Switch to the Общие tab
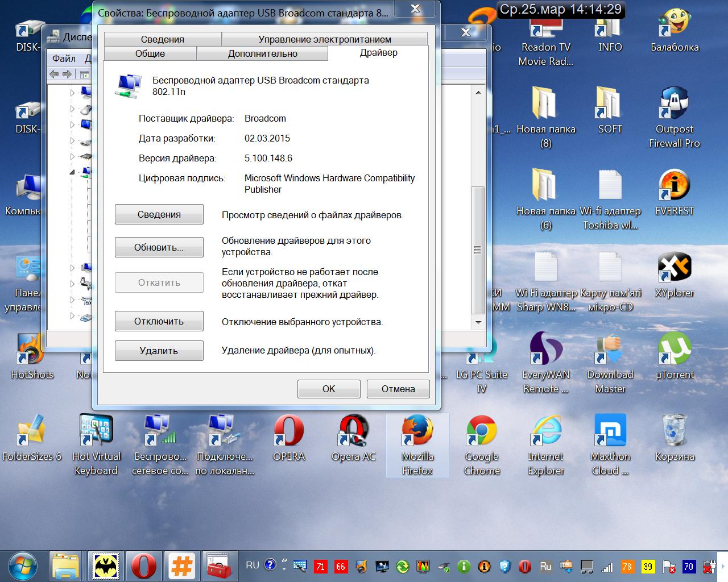Viewport: 728px width, 582px height. (x=150, y=53)
